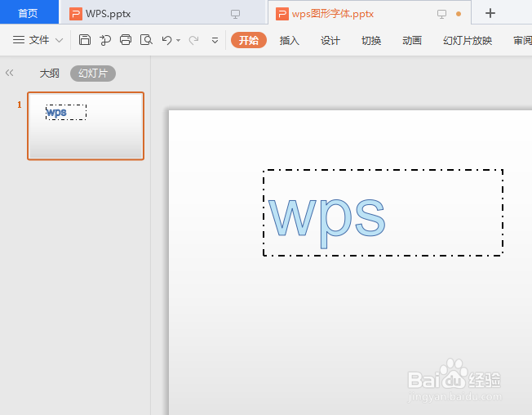Click the Print icon
The height and width of the screenshot is (415, 532).
point(126,40)
